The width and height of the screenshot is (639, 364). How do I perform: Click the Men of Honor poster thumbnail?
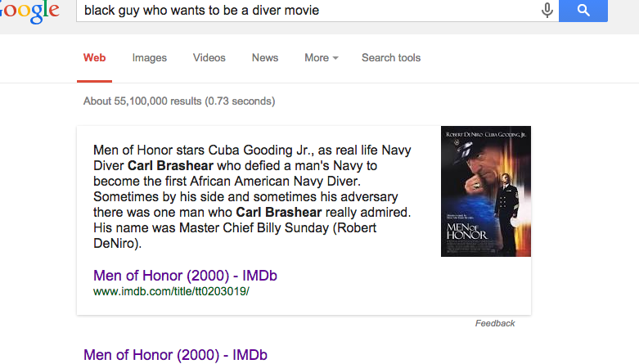(x=485, y=191)
